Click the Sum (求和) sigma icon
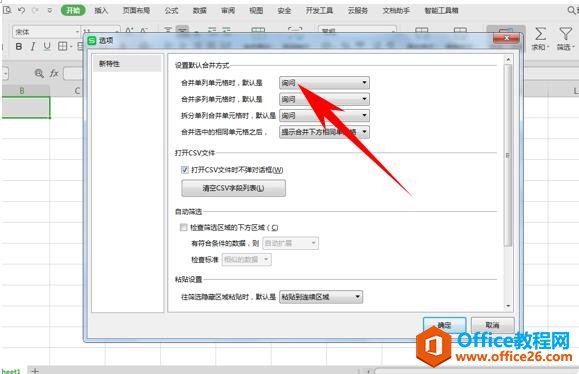579x374 pixels. click(x=541, y=34)
